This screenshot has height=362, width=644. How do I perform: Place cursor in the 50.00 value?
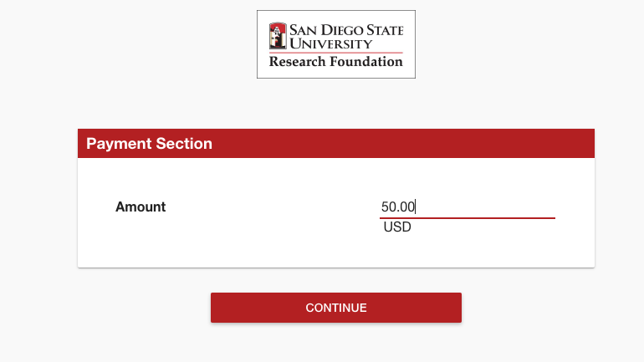[398, 206]
